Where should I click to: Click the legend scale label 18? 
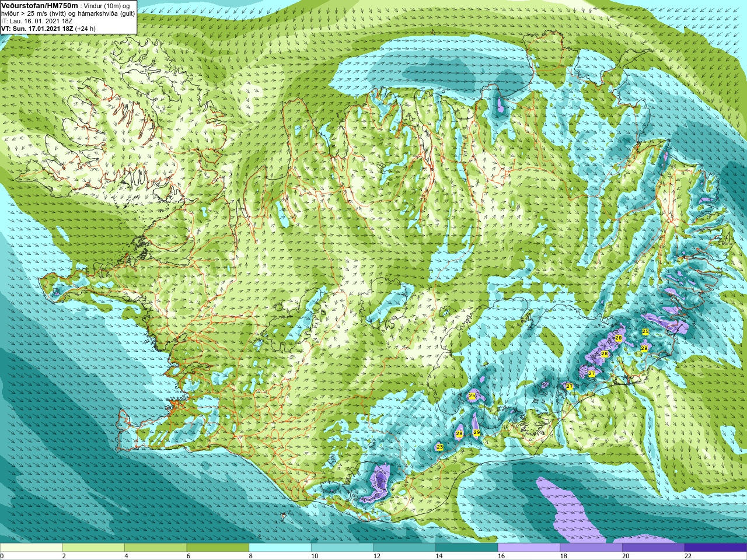pyautogui.click(x=564, y=556)
